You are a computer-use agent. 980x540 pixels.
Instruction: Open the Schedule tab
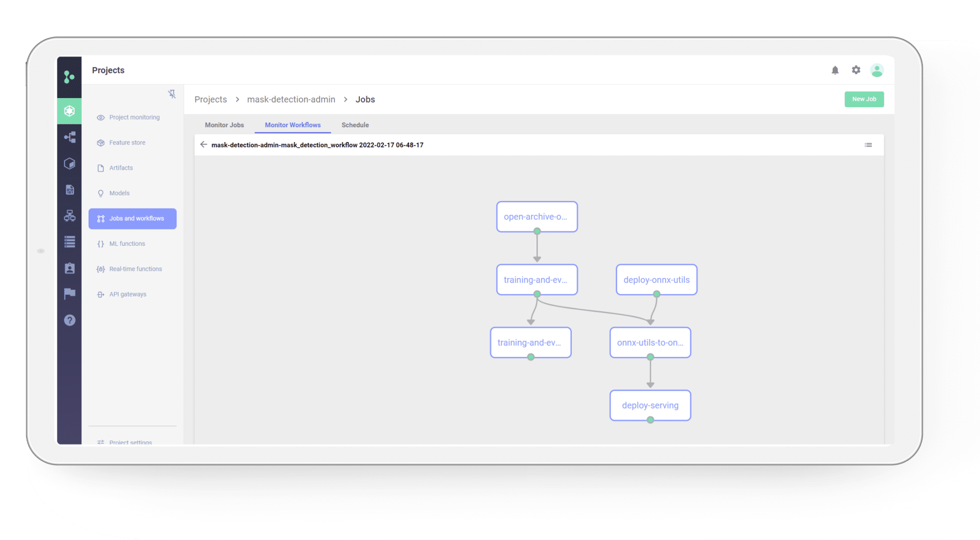click(x=355, y=125)
